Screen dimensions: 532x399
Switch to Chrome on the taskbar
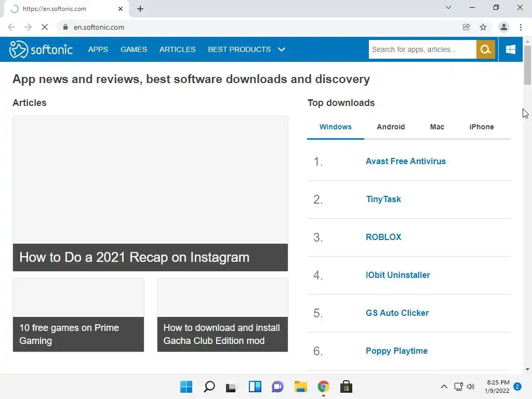[x=323, y=387]
